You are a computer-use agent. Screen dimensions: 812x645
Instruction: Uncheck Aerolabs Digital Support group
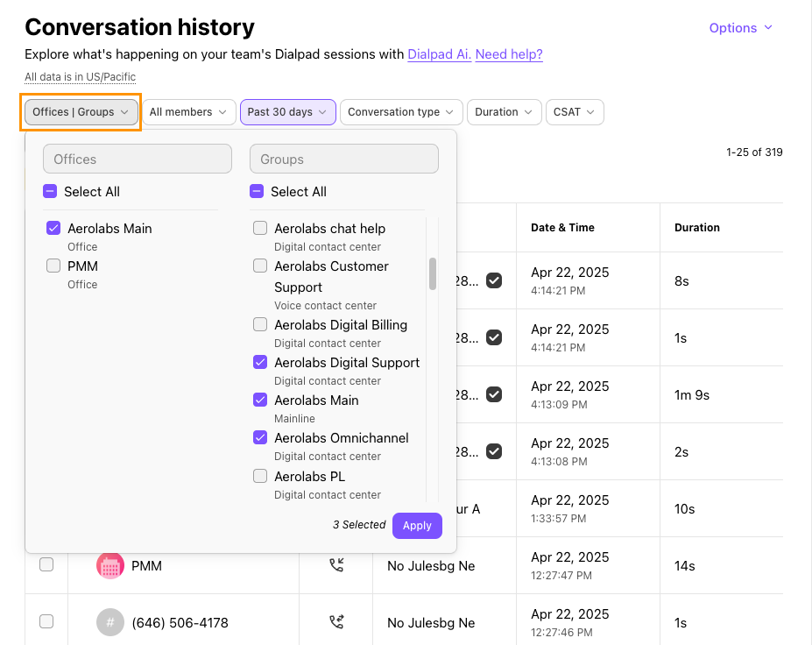[260, 362]
